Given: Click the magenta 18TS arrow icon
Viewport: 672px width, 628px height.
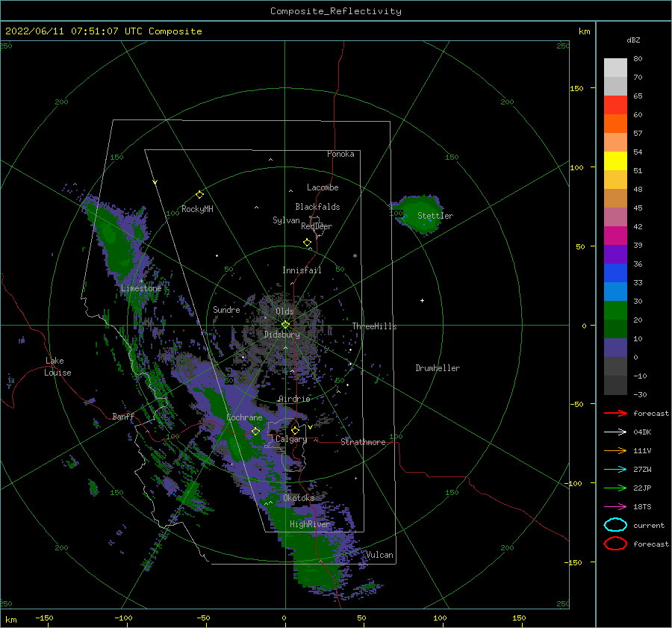Looking at the screenshot, I should 615,507.
